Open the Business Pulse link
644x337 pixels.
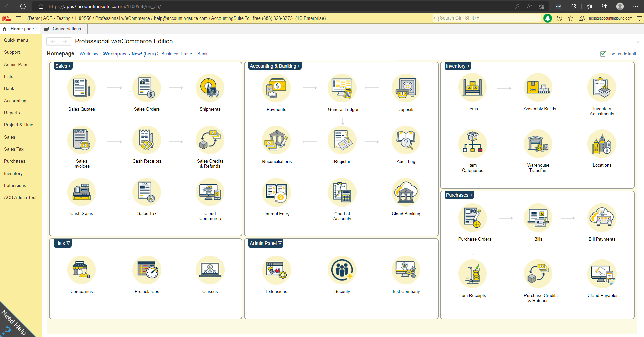(176, 54)
